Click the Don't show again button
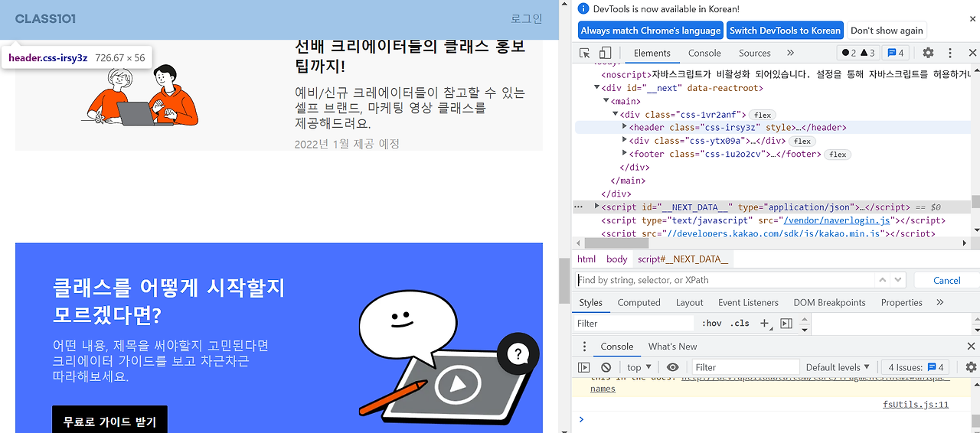This screenshot has width=980, height=433. (x=887, y=31)
